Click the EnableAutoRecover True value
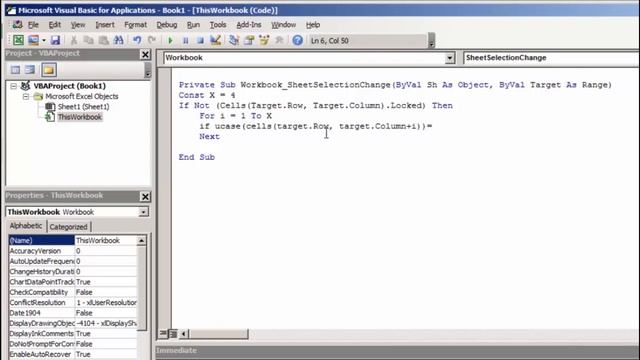The image size is (640, 360). pyautogui.click(x=106, y=354)
